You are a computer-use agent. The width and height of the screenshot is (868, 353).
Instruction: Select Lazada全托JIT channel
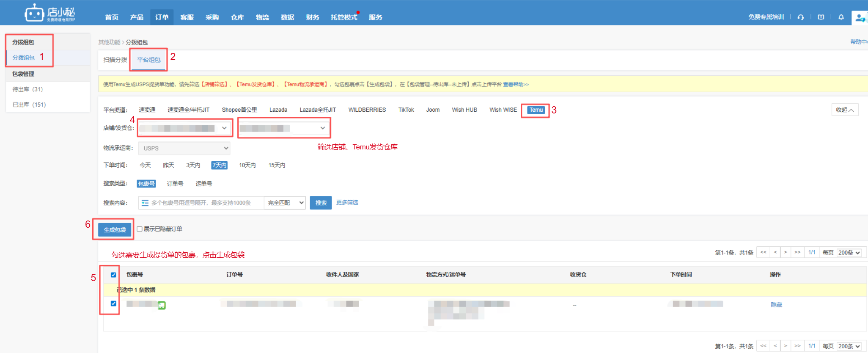pos(318,110)
